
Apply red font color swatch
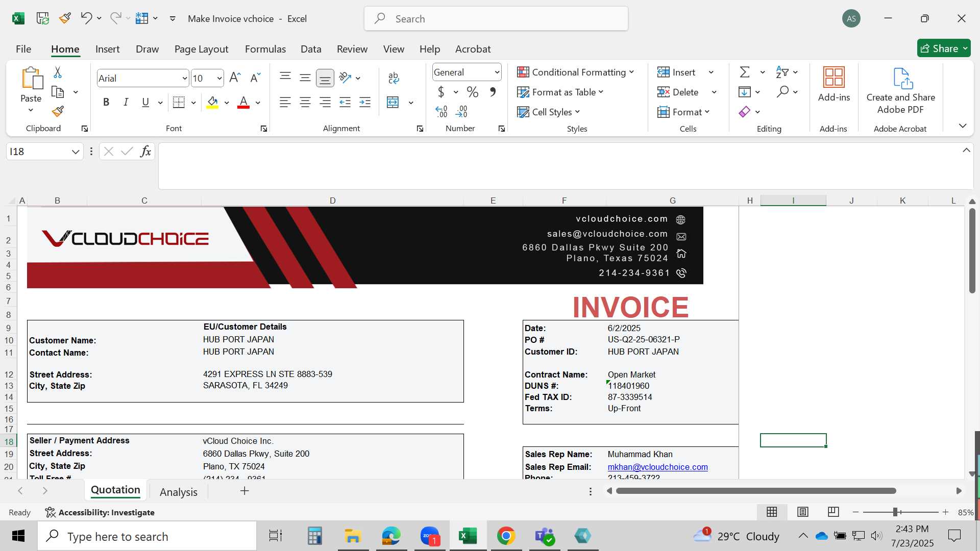point(243,102)
